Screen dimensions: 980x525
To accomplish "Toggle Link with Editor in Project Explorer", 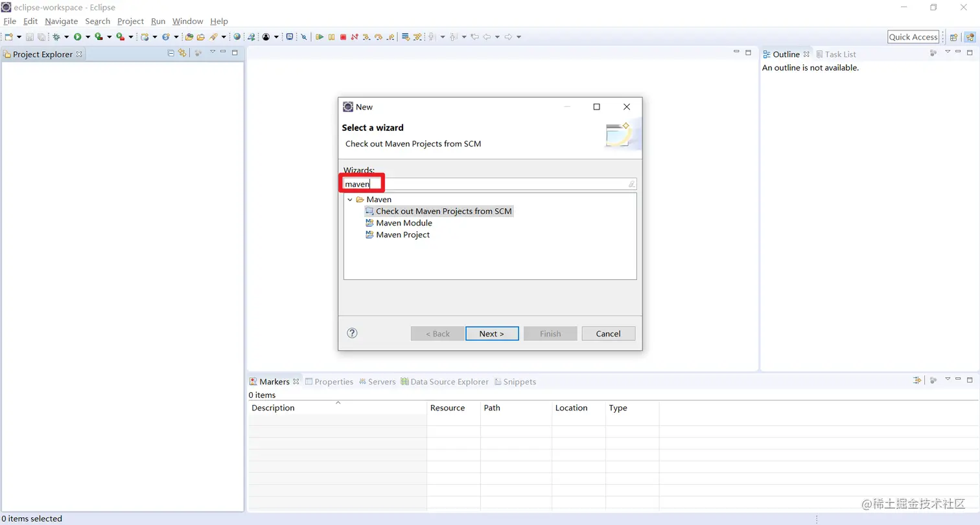I will (182, 53).
